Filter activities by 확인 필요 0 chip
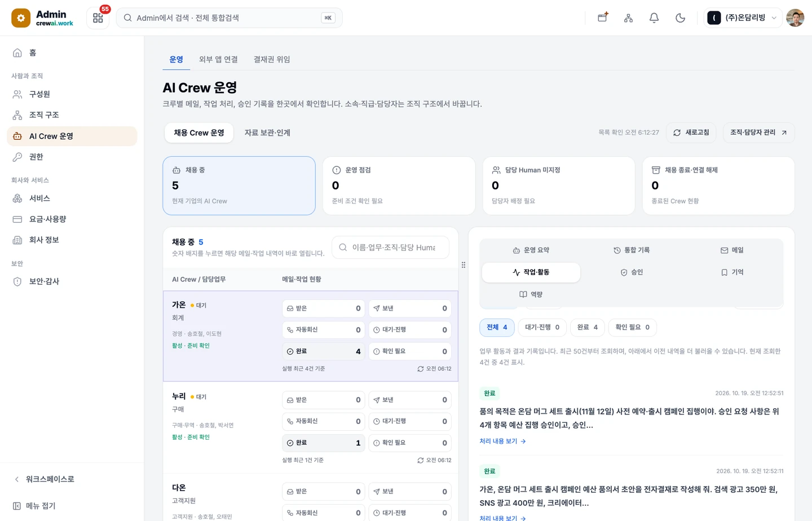 (x=633, y=328)
